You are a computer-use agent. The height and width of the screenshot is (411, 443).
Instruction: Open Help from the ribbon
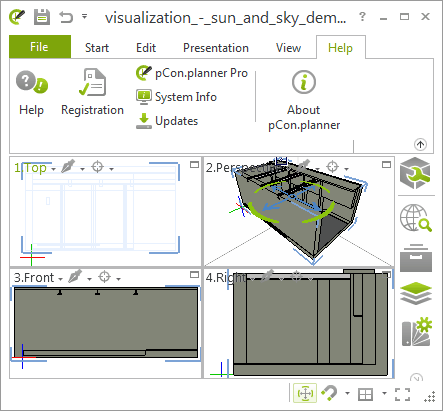pyautogui.click(x=32, y=93)
